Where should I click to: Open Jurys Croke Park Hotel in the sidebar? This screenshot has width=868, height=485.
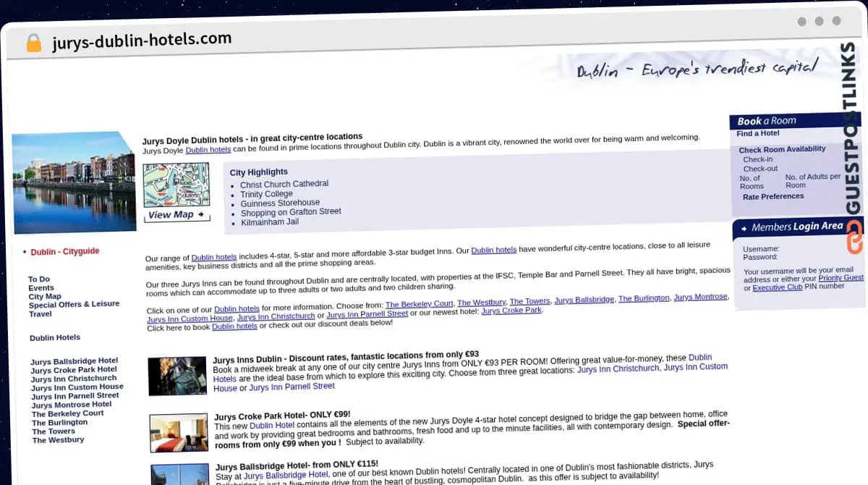click(74, 369)
